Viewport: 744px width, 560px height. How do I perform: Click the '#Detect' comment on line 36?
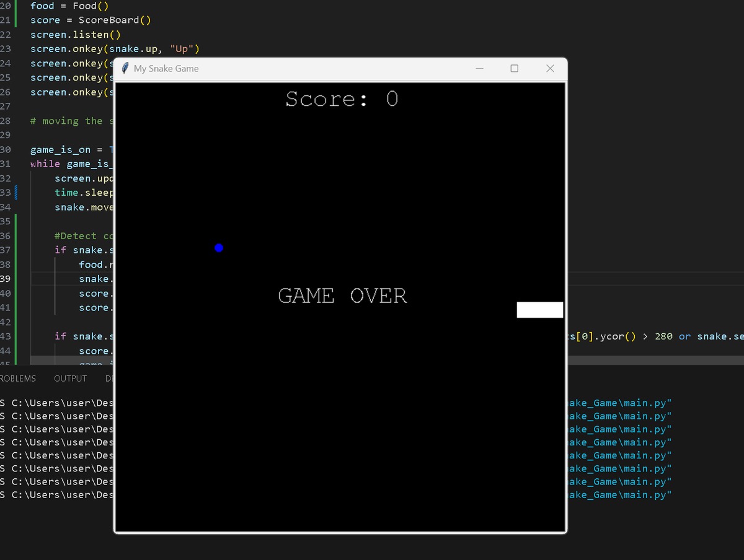[84, 236]
